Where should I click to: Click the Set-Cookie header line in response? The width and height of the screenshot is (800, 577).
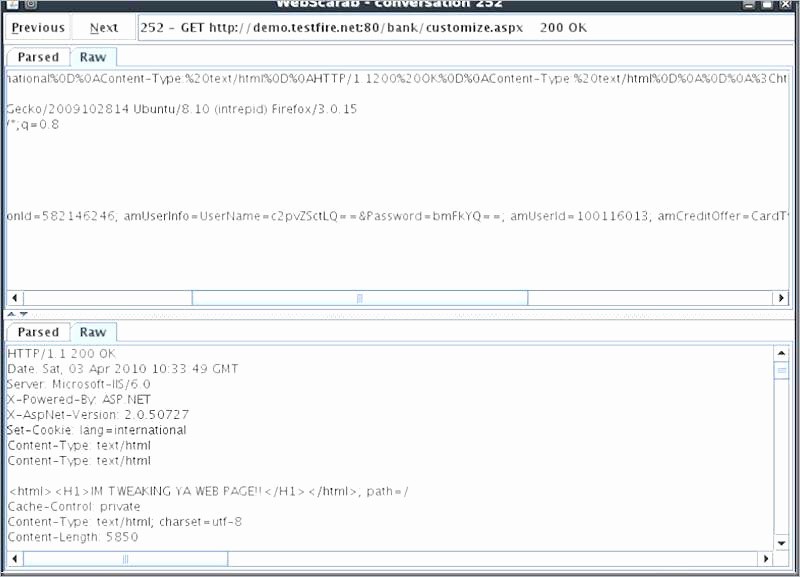[x=97, y=430]
